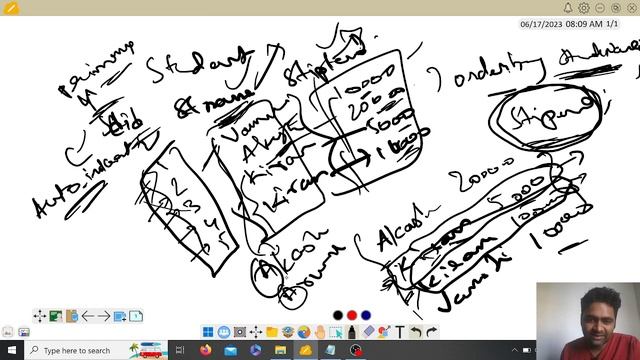Click the small screen icon beside the Aa icon
The width and height of the screenshot is (640, 360).
(x=24, y=332)
